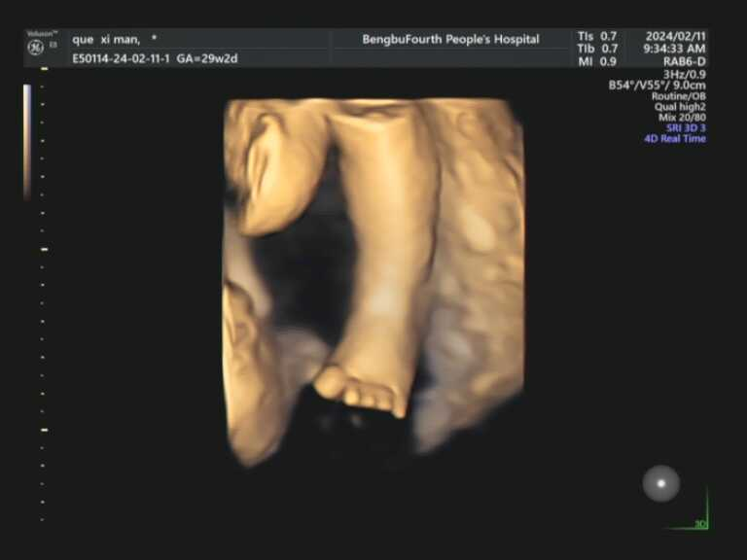Viewport: 747px width, 560px height.
Task: Click the 4D Real Time mode label
Action: tap(675, 139)
